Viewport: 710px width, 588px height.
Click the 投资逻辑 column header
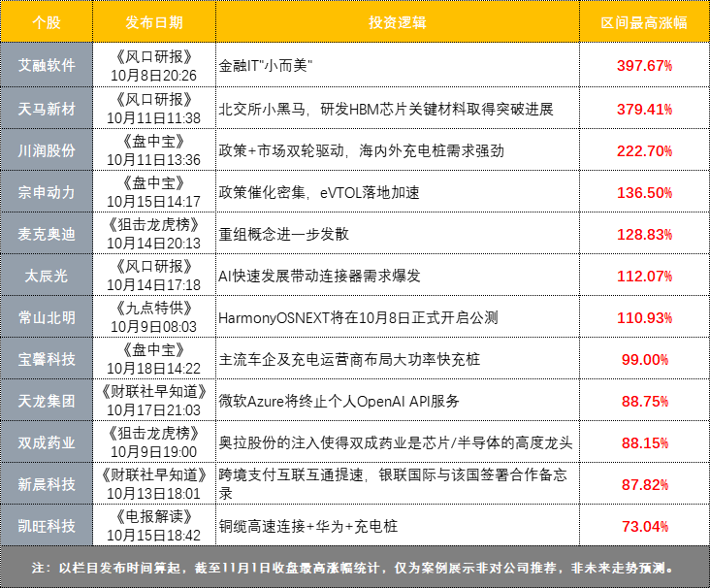coord(397,22)
